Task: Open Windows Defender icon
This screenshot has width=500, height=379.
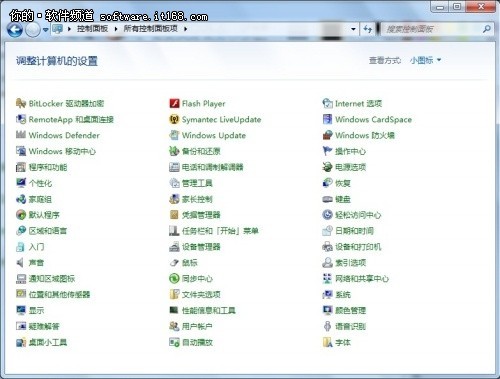Action: click(x=21, y=135)
